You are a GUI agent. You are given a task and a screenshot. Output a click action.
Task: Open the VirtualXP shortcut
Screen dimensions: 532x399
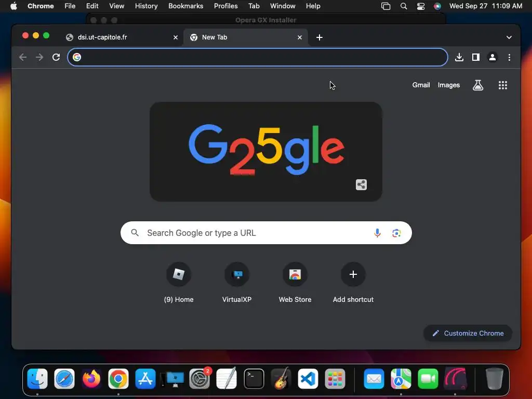click(237, 282)
